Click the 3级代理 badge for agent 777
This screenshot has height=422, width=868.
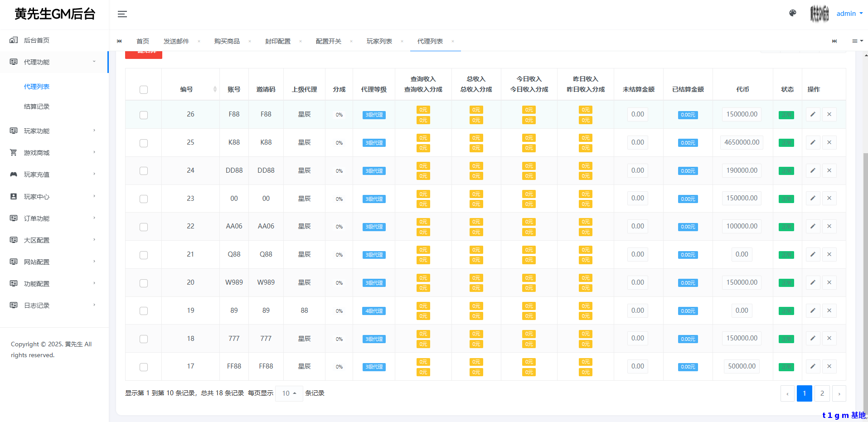tap(373, 339)
